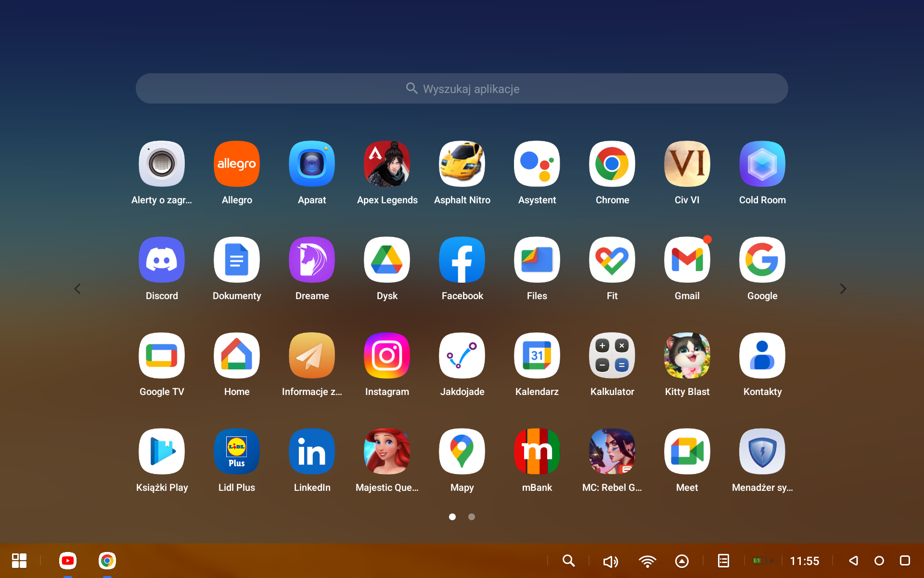Open volume control in taskbar
The width and height of the screenshot is (924, 578).
(x=610, y=561)
